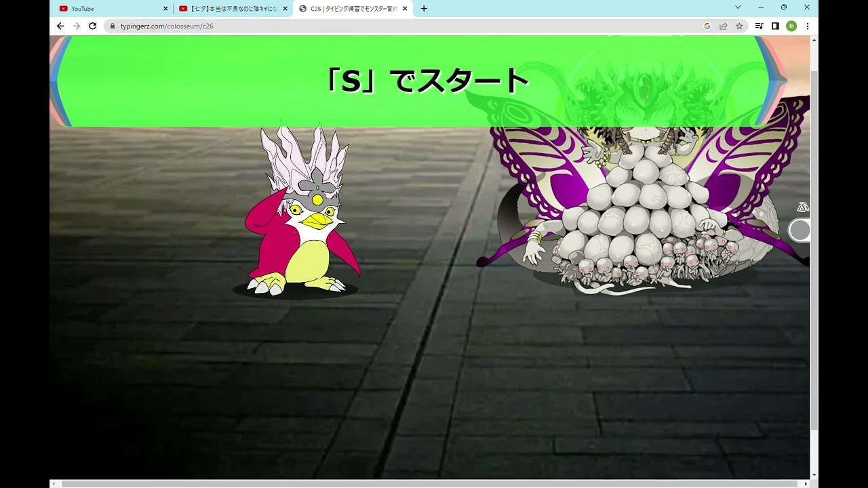Close the C26 typing tab

pyautogui.click(x=405, y=9)
